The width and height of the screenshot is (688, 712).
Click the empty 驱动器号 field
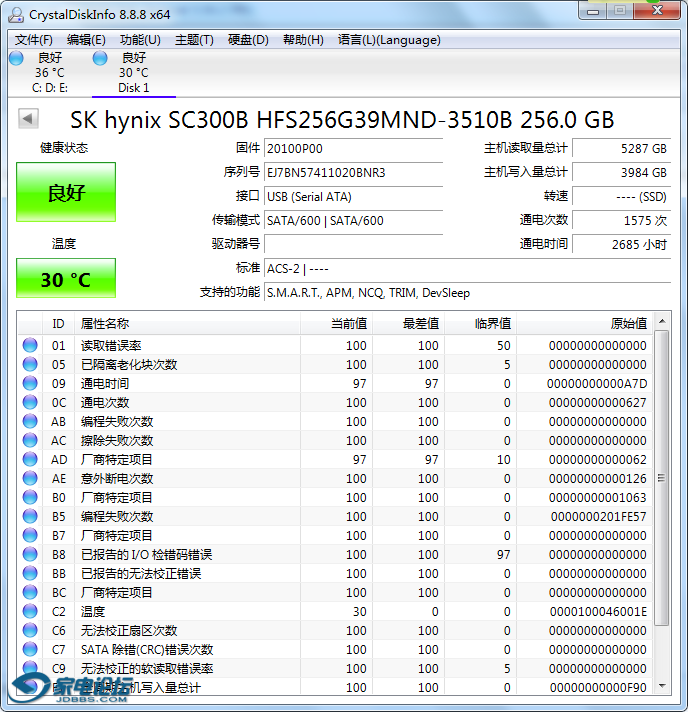(353, 245)
